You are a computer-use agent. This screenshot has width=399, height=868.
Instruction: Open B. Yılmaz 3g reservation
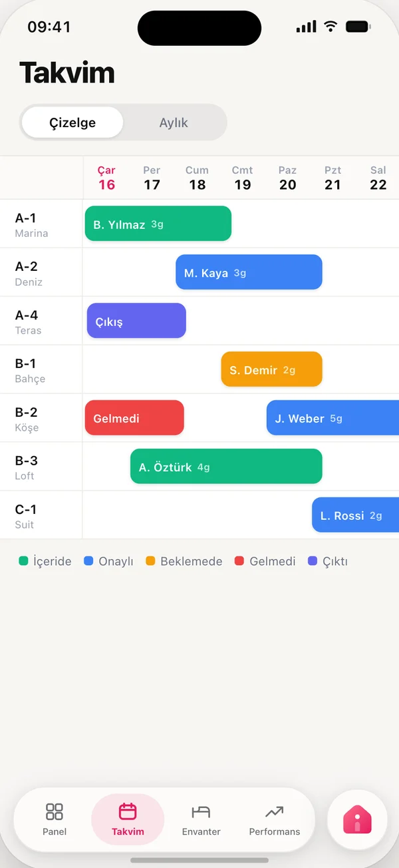tap(158, 224)
